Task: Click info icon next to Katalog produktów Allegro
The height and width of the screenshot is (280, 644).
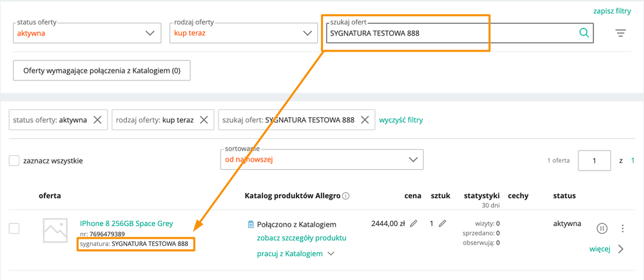Action: tap(346, 196)
